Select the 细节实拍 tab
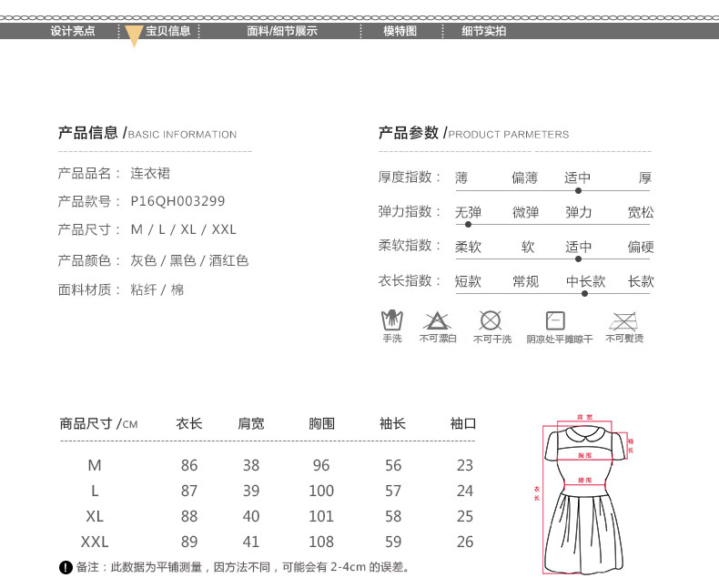719x588 pixels. point(483,31)
